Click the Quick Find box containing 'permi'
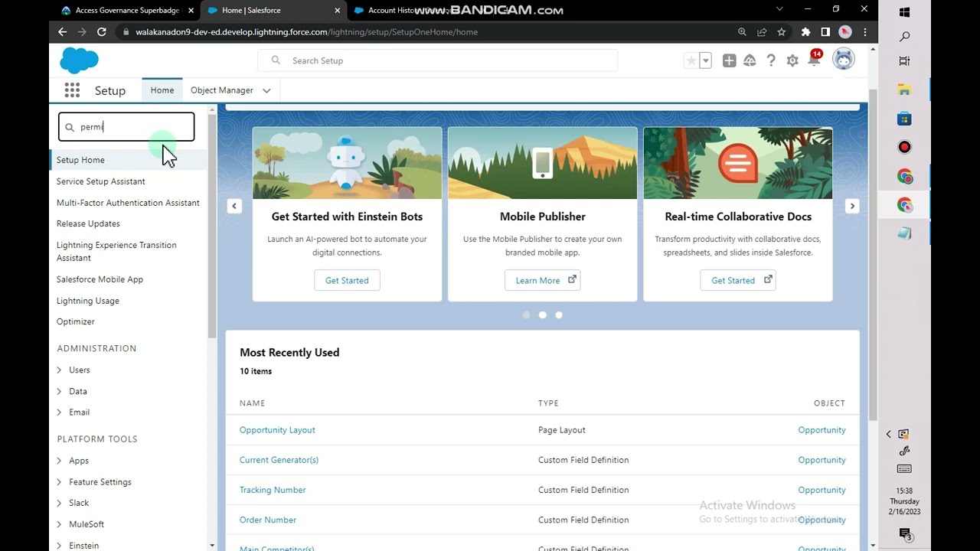The height and width of the screenshot is (551, 980). [126, 127]
